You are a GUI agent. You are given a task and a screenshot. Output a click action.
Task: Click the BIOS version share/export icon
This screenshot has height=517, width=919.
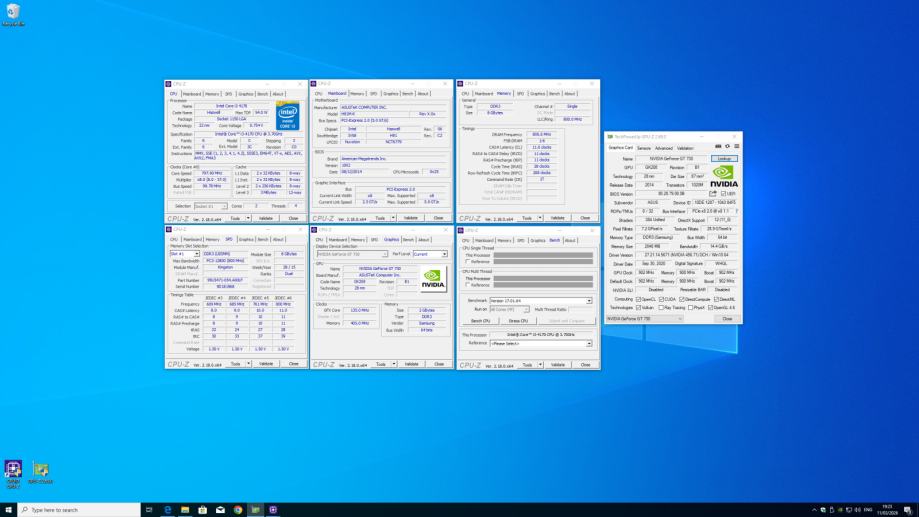point(713,194)
